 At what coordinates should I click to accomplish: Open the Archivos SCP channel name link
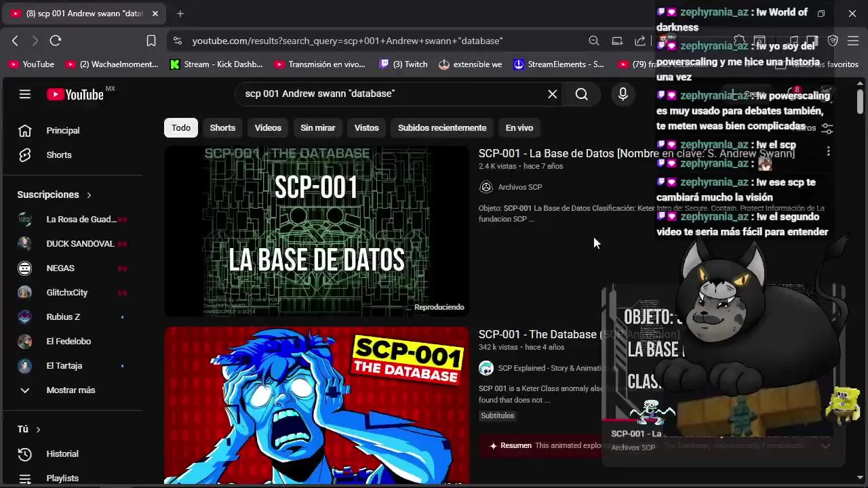[519, 187]
